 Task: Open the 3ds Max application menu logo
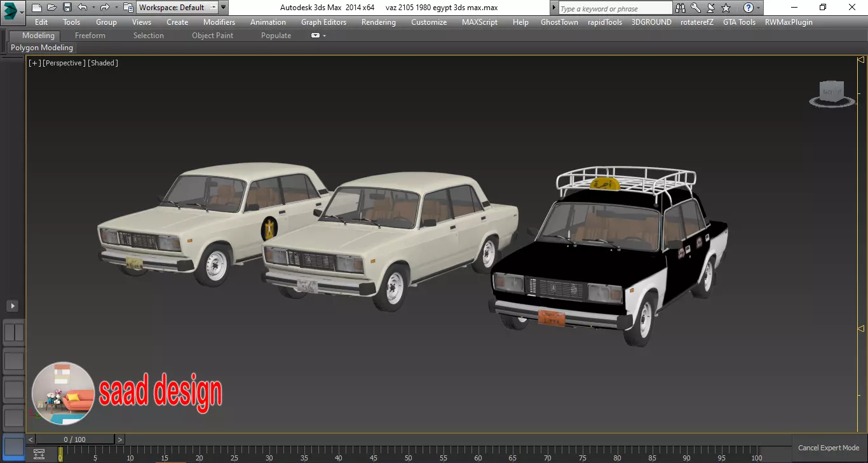10,10
